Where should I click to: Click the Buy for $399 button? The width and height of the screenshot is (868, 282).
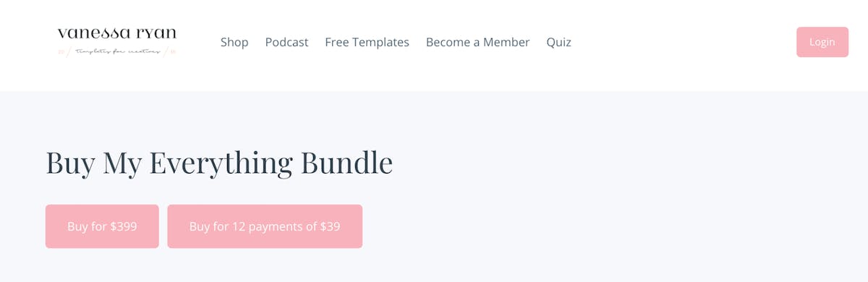(x=102, y=226)
